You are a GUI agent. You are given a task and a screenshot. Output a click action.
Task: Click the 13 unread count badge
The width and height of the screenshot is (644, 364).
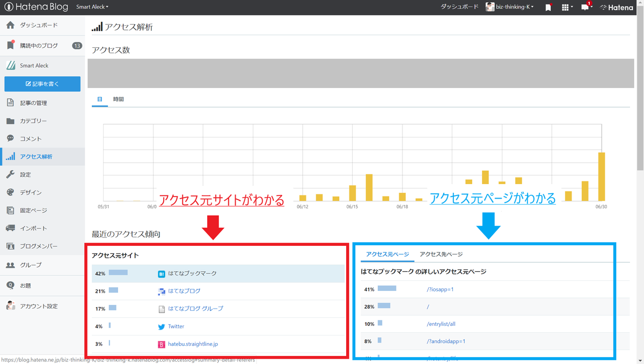pyautogui.click(x=77, y=46)
